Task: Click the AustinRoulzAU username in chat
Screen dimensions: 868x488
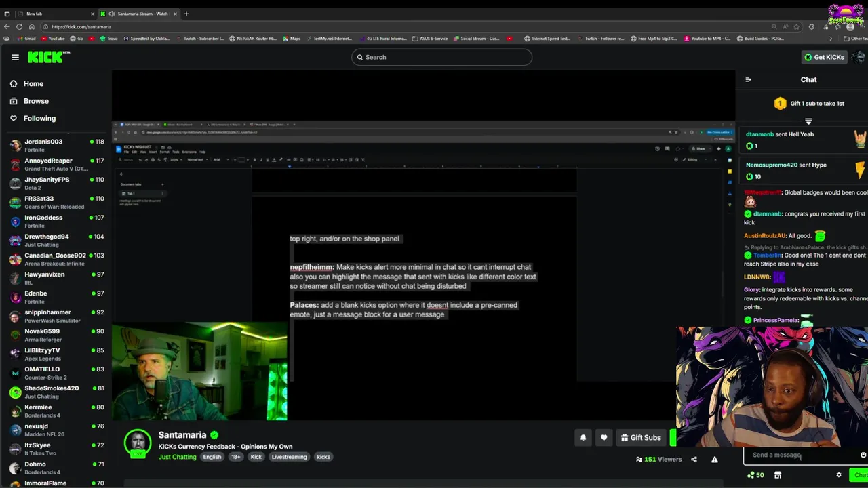Action: (x=764, y=236)
